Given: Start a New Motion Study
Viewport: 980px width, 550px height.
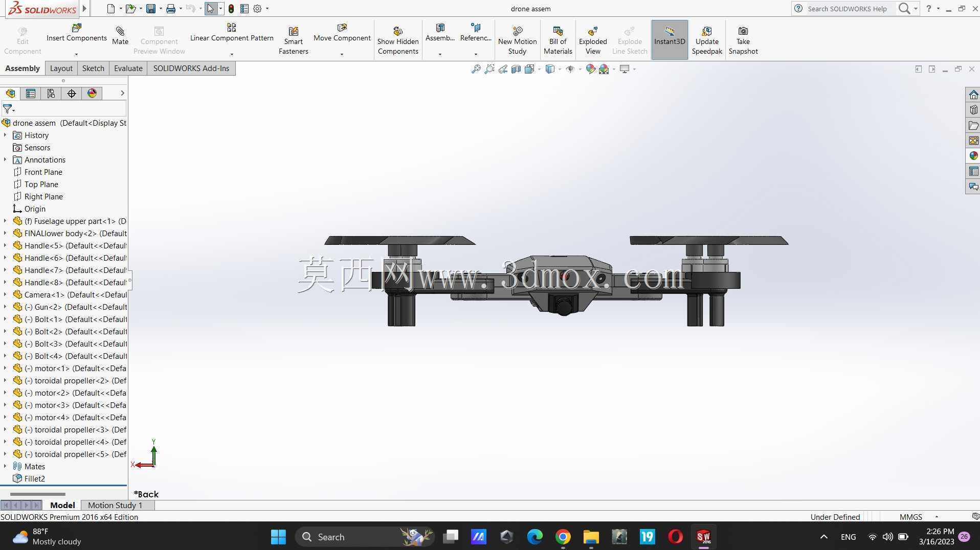Looking at the screenshot, I should (517, 41).
